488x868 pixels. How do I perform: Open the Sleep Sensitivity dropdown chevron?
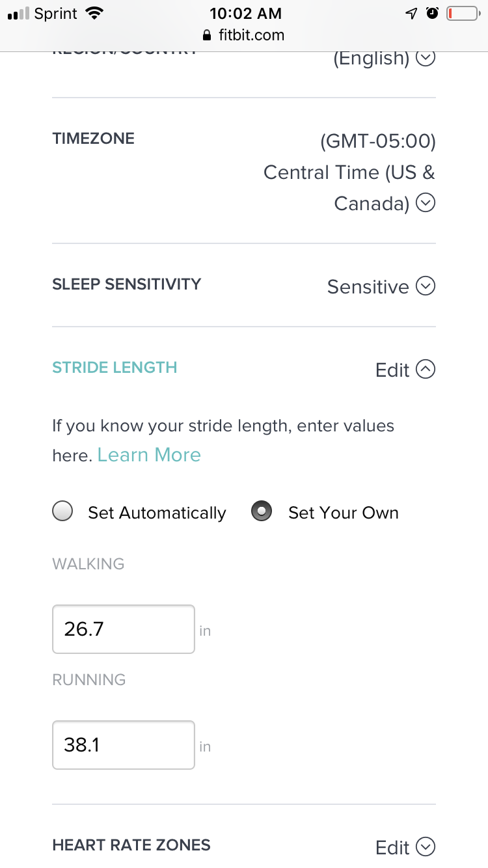coord(426,286)
